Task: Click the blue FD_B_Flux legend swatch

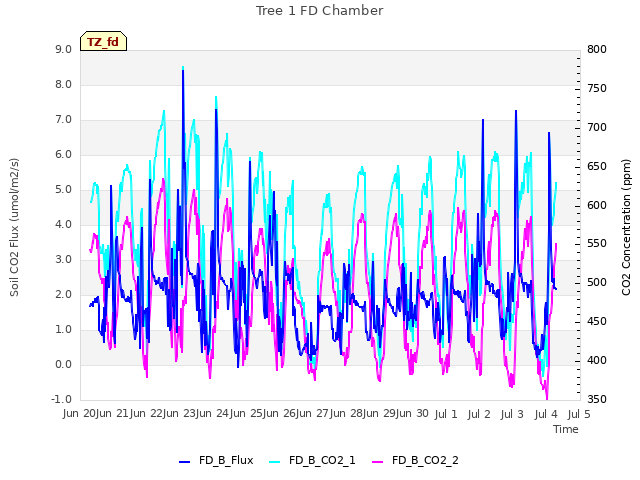Action: coord(184,462)
